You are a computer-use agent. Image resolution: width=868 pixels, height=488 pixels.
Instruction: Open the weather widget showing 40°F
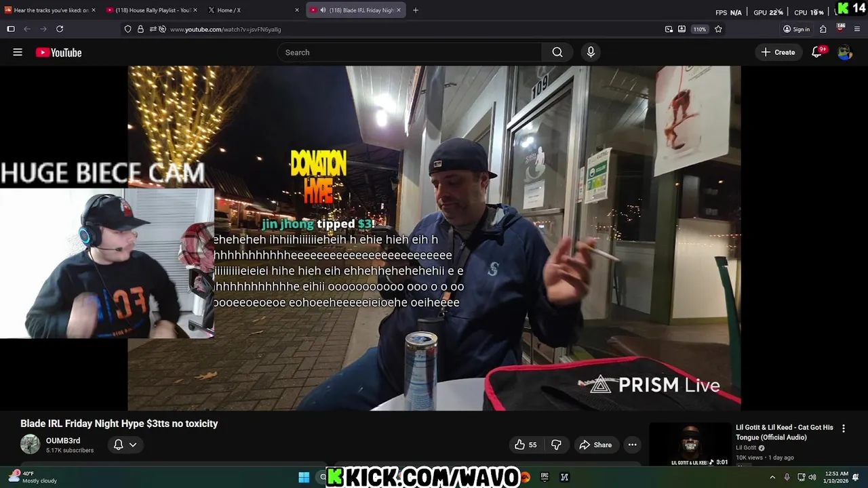[x=33, y=477]
